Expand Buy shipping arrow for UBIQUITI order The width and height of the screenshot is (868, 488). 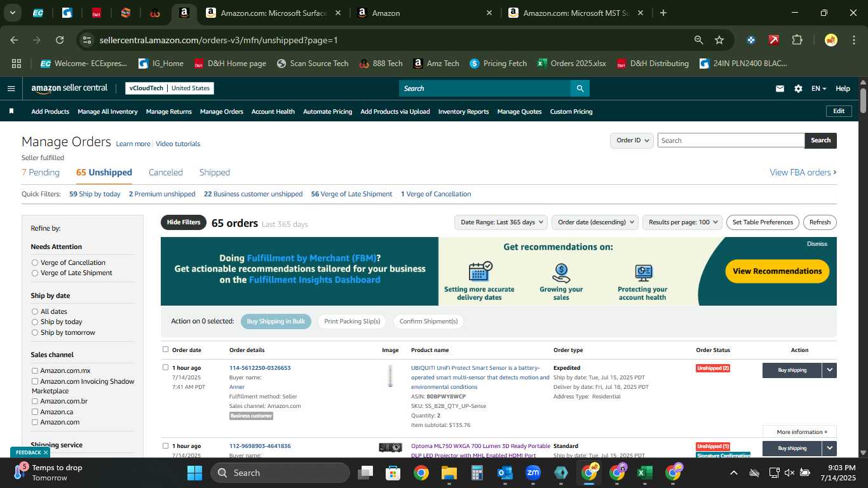tap(829, 370)
